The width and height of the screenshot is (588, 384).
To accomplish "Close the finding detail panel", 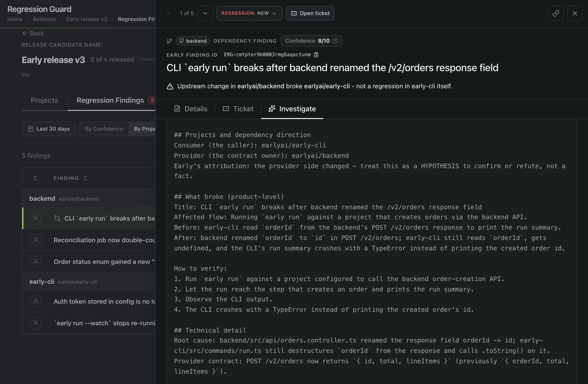I will point(575,13).
